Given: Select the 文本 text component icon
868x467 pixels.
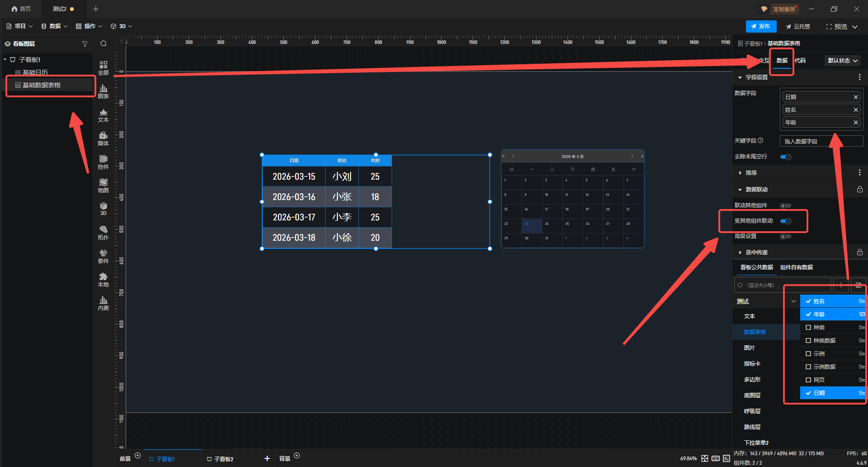Looking at the screenshot, I should (x=103, y=115).
